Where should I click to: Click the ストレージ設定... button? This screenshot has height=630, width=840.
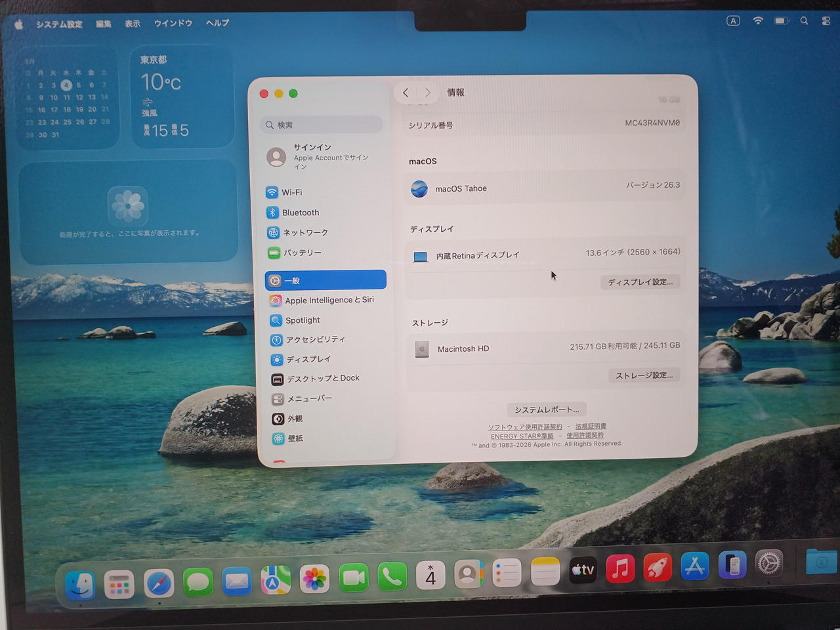pyautogui.click(x=644, y=375)
